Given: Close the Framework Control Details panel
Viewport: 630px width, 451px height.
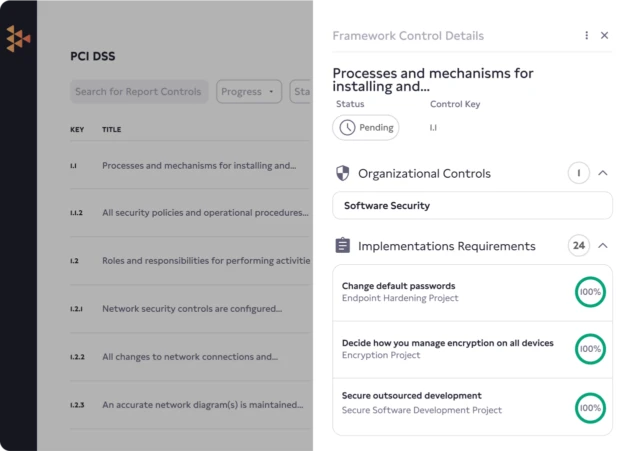Looking at the screenshot, I should 604,35.
